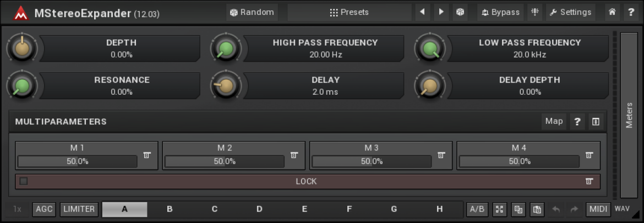This screenshot has width=644, height=223.
Task: Load the next preset with right arrow
Action: point(441,12)
